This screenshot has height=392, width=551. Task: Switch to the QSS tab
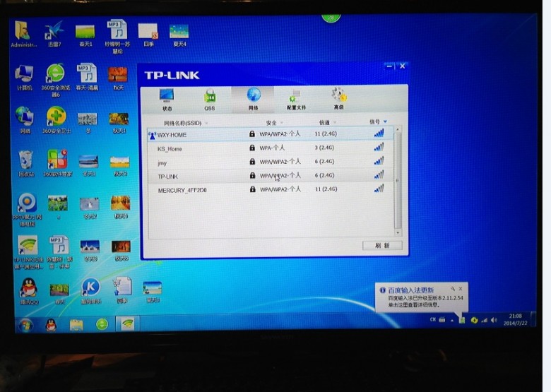[210, 100]
